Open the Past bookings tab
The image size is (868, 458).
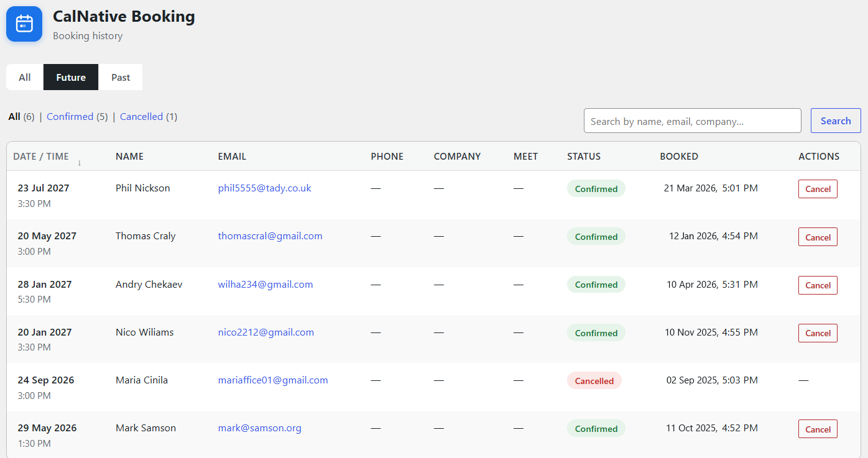pos(121,77)
